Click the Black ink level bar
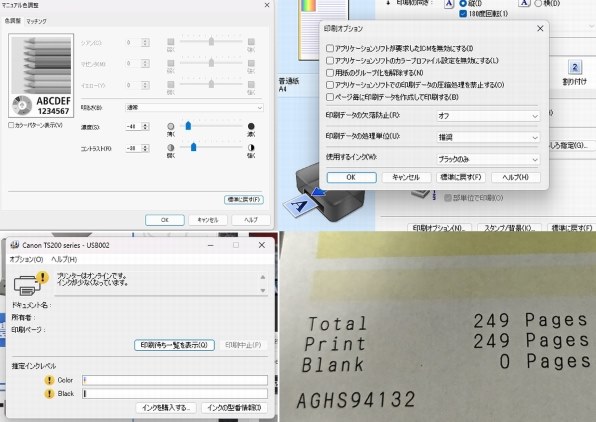Image resolution: width=596 pixels, height=422 pixels. 175,393
